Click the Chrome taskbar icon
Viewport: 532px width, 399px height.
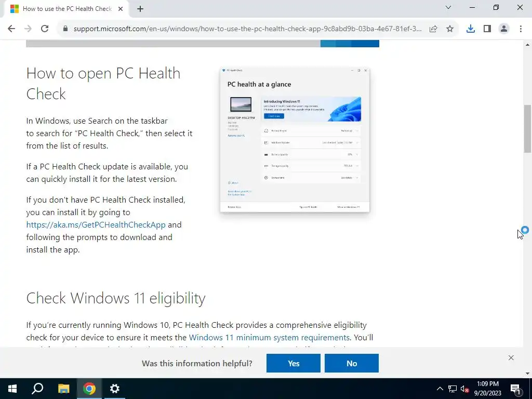[x=89, y=389]
